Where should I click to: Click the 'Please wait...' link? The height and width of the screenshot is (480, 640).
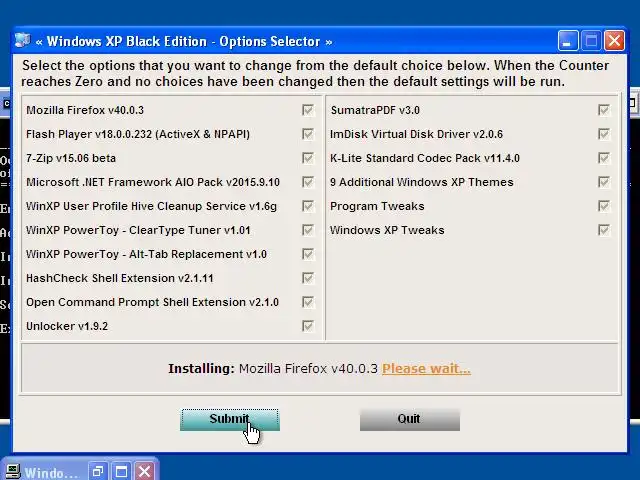pyautogui.click(x=426, y=369)
